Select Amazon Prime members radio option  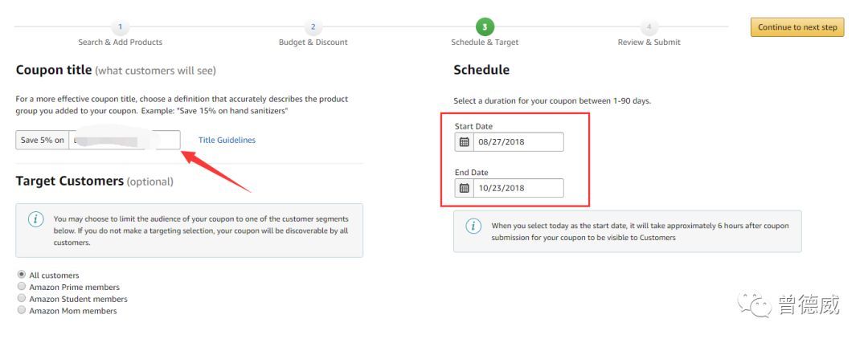(22, 287)
